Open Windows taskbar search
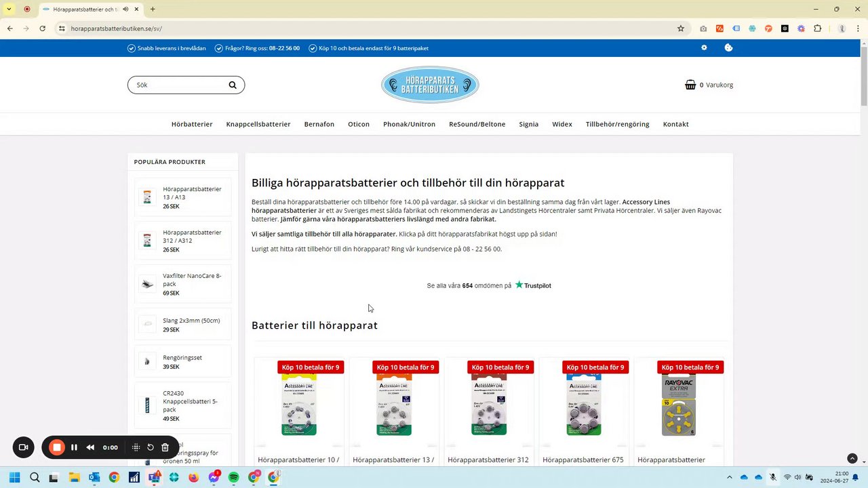This screenshot has width=868, height=488. (35, 477)
